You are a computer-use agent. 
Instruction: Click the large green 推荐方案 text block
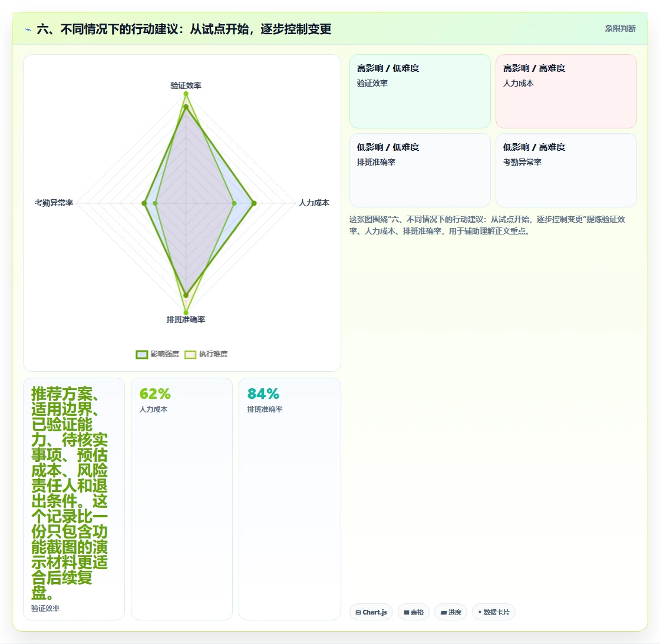(70, 493)
